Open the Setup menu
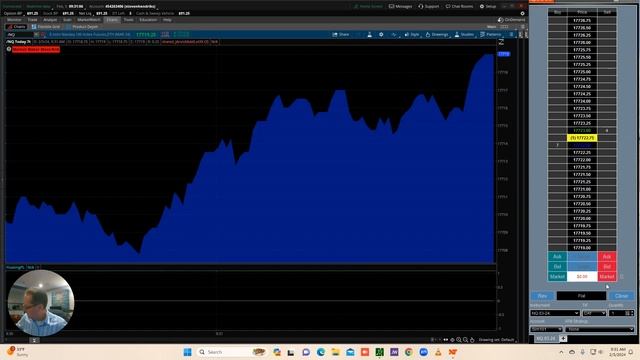The width and height of the screenshot is (640, 360). pyautogui.click(x=488, y=7)
